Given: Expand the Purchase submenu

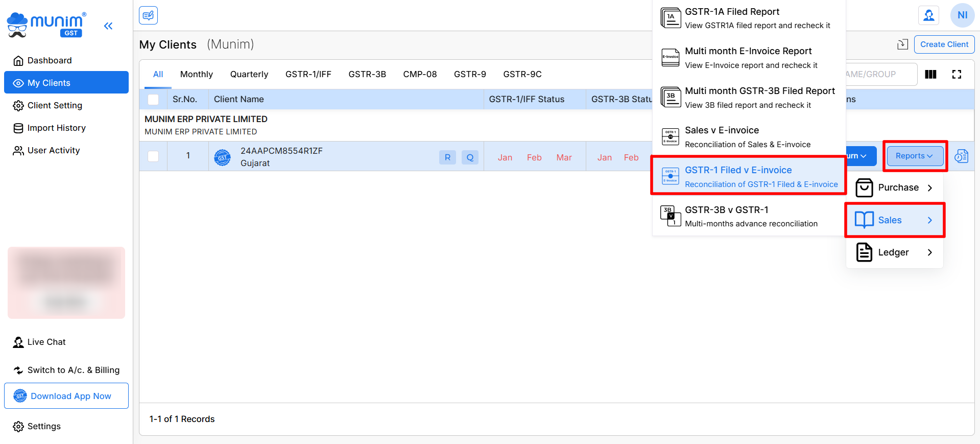Looking at the screenshot, I should pyautogui.click(x=894, y=188).
